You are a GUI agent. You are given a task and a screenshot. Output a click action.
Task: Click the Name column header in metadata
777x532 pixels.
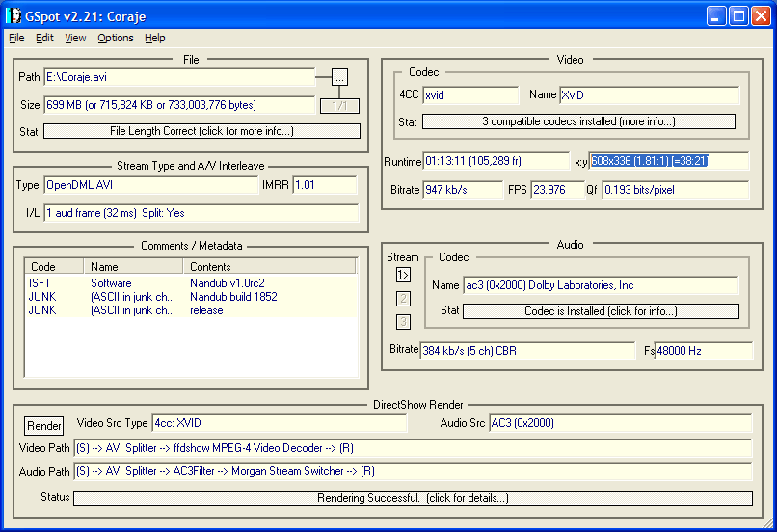pyautogui.click(x=133, y=267)
